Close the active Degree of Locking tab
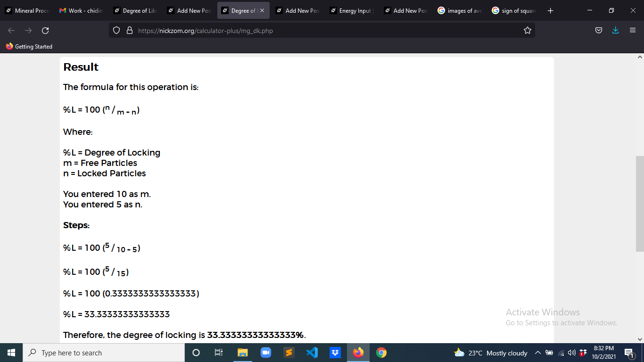This screenshot has height=362, width=644. click(x=262, y=10)
